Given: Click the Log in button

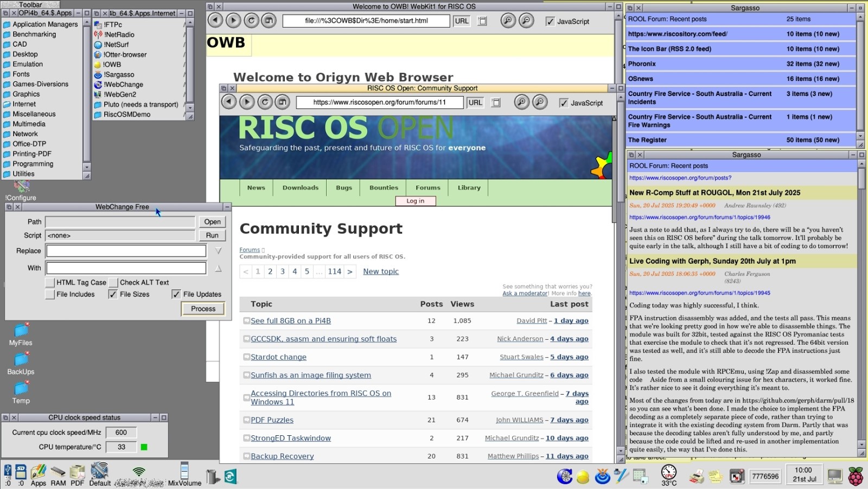Looking at the screenshot, I should 416,201.
